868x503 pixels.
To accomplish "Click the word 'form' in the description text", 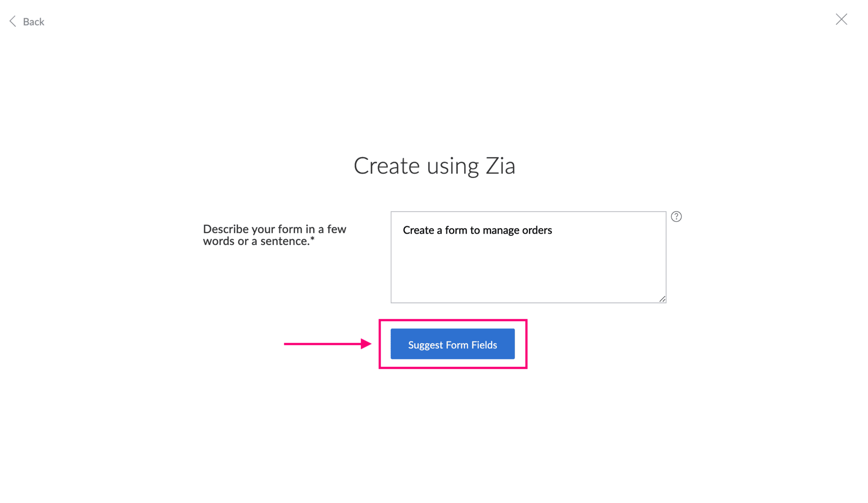I will click(456, 230).
